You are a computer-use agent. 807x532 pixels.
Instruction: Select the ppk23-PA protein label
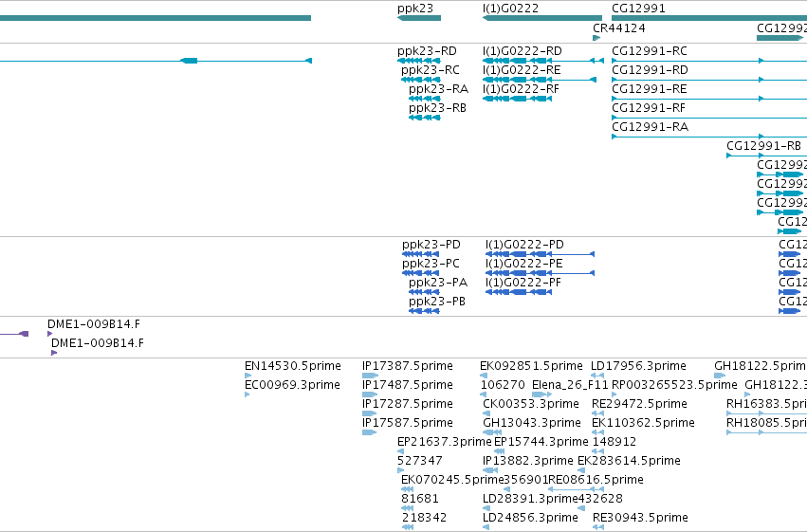coord(438,283)
